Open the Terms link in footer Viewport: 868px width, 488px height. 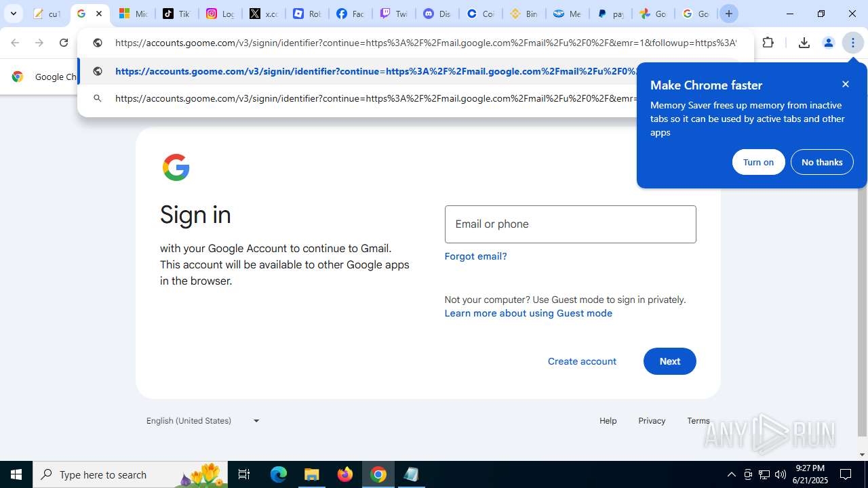[698, 421]
